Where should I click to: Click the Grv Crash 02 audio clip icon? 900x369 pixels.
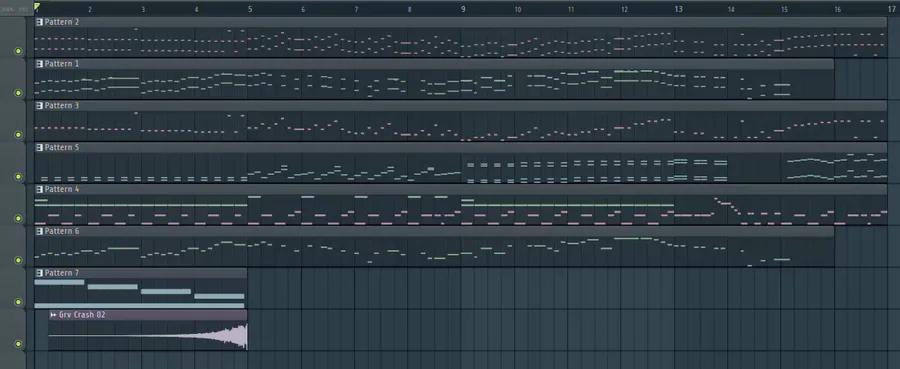click(x=53, y=315)
